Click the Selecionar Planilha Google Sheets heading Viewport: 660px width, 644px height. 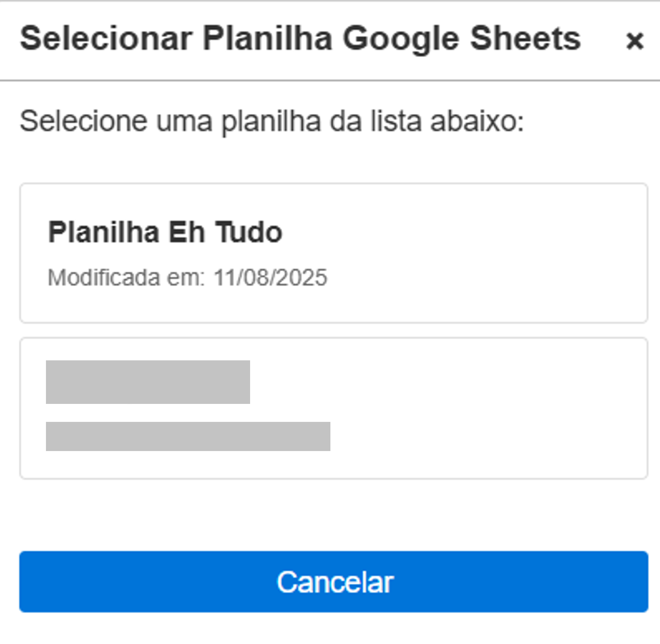300,39
